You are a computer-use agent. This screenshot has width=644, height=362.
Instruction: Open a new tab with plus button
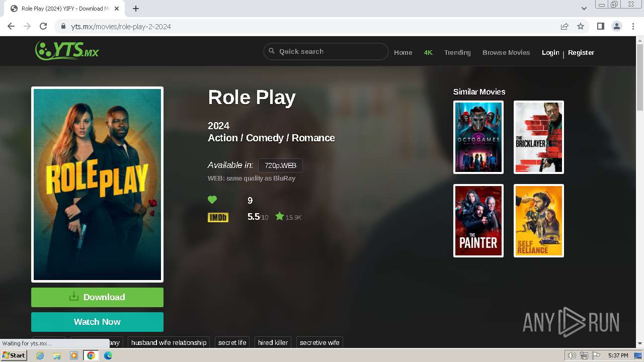(x=136, y=9)
